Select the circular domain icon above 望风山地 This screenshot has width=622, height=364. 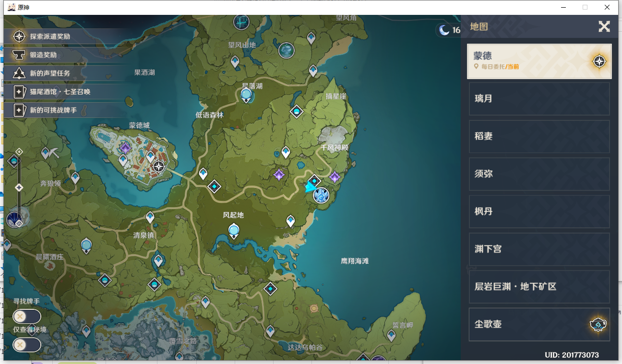tap(241, 22)
